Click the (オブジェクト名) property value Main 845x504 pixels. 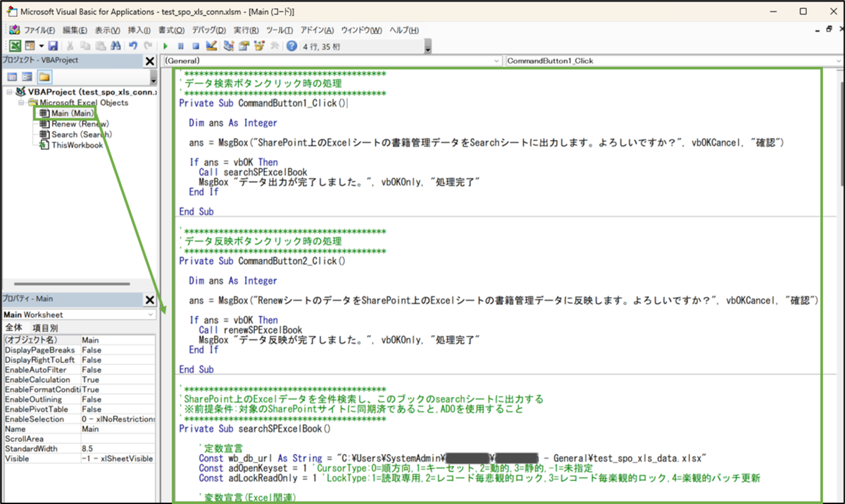point(118,340)
